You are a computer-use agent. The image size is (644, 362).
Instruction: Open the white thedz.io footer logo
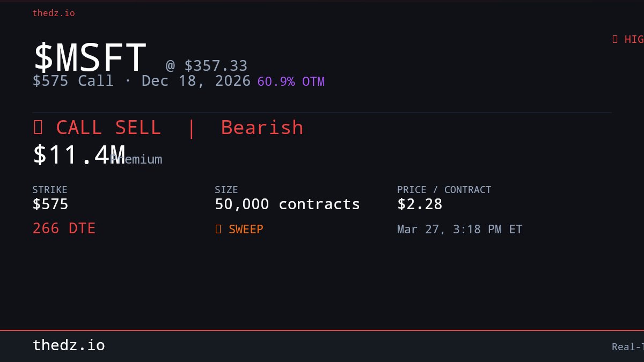tap(69, 345)
